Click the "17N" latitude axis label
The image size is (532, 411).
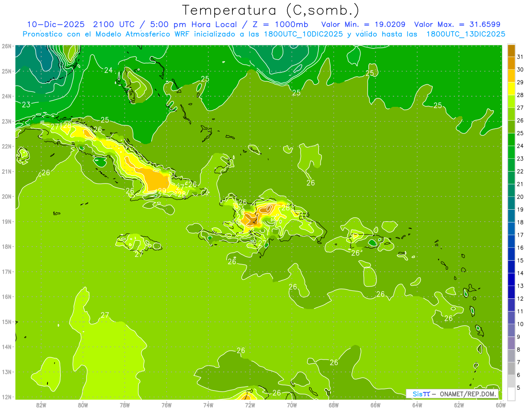[7, 272]
